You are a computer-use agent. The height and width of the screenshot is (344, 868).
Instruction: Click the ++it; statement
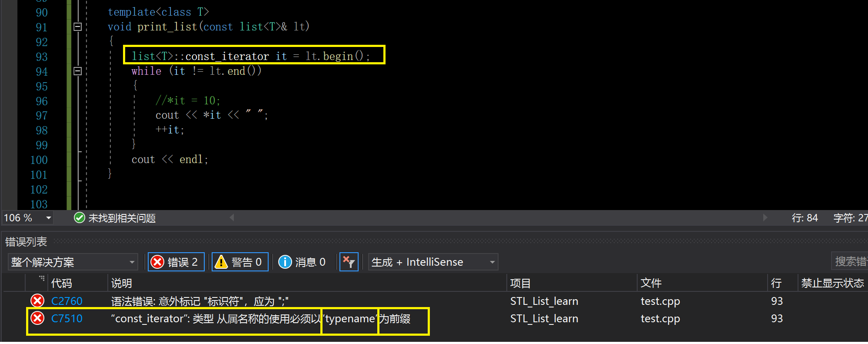[170, 130]
